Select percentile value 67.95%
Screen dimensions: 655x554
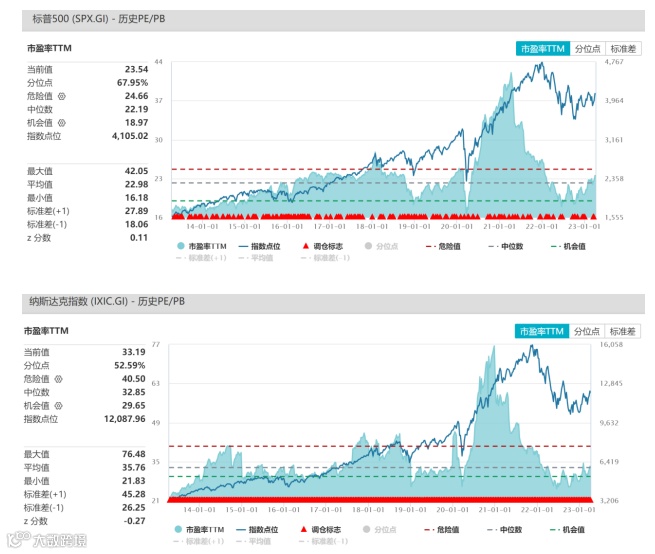[x=132, y=83]
